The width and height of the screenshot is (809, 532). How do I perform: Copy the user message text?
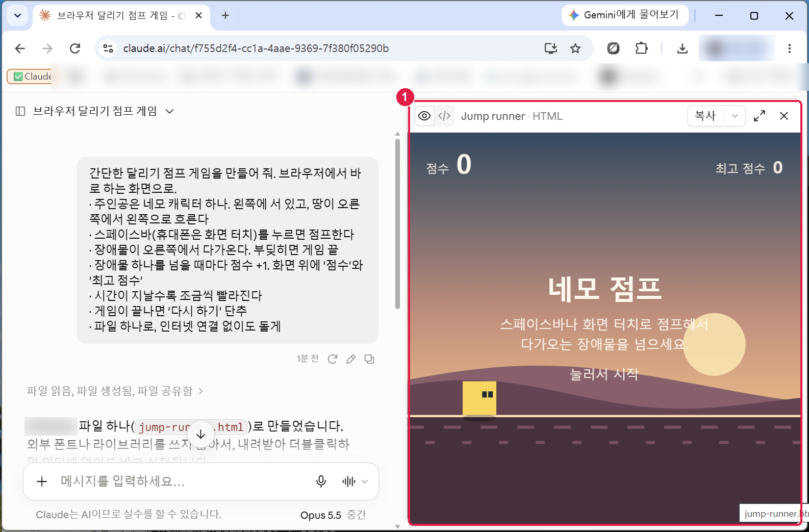[369, 359]
